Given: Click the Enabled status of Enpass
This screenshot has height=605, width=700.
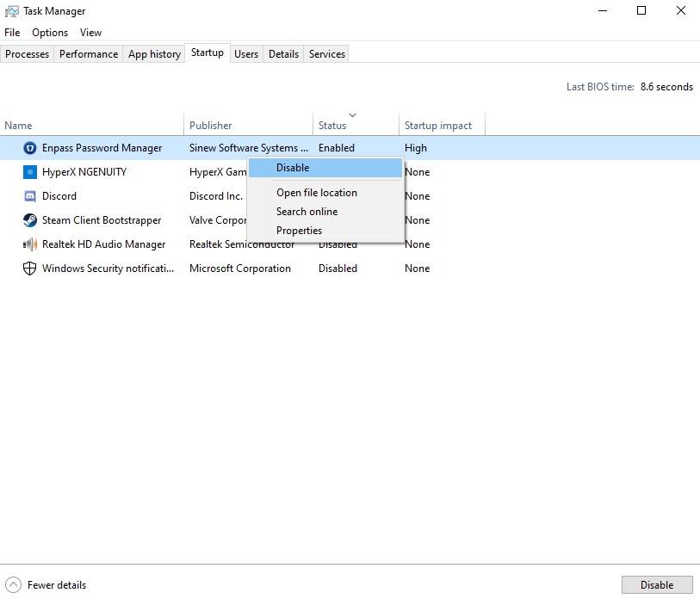Looking at the screenshot, I should (337, 148).
